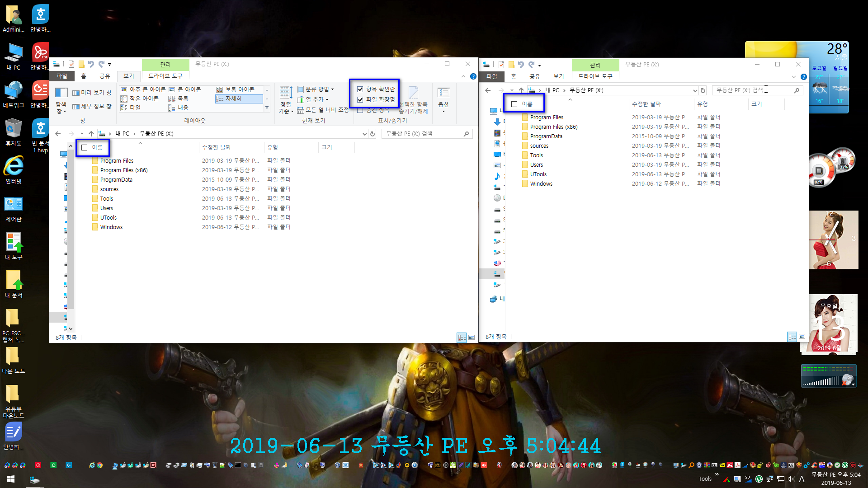
Task: Select 보통 아이콘 layout option
Action: click(x=236, y=89)
